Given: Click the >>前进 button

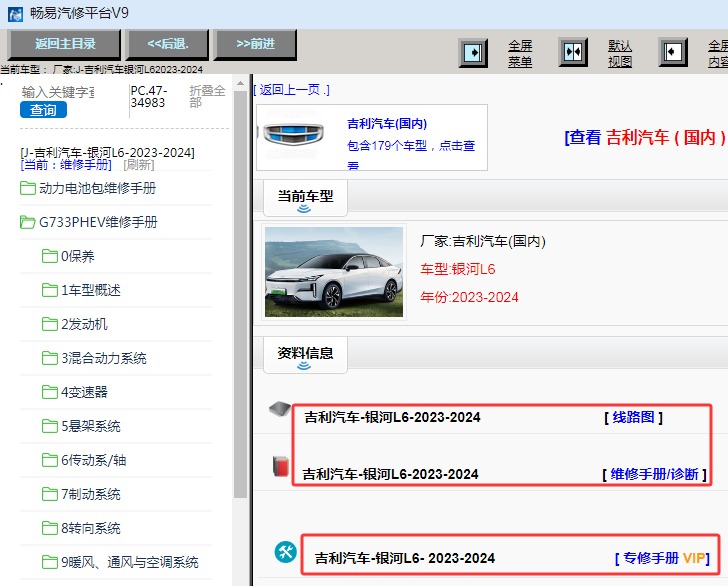Looking at the screenshot, I should point(255,44).
